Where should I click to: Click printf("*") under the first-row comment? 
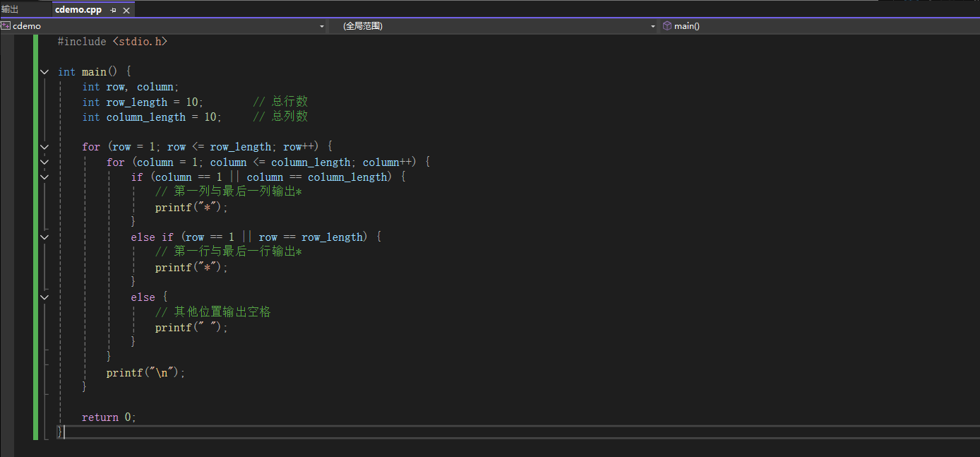[192, 267]
